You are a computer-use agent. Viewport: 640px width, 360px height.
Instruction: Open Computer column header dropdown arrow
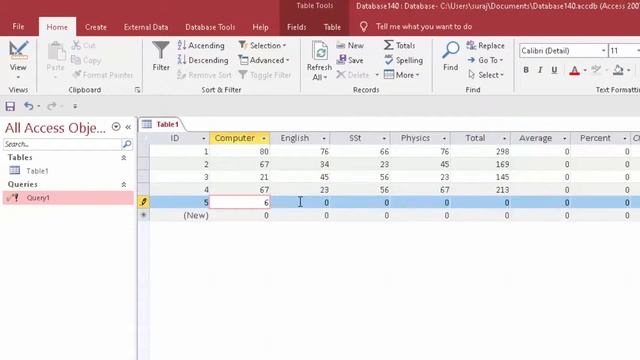click(x=264, y=139)
